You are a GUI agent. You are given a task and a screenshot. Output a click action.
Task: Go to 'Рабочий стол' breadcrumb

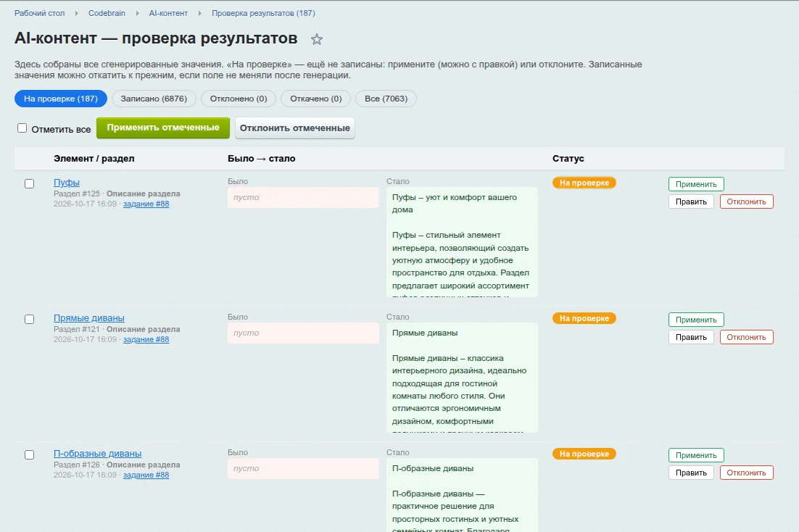point(39,13)
